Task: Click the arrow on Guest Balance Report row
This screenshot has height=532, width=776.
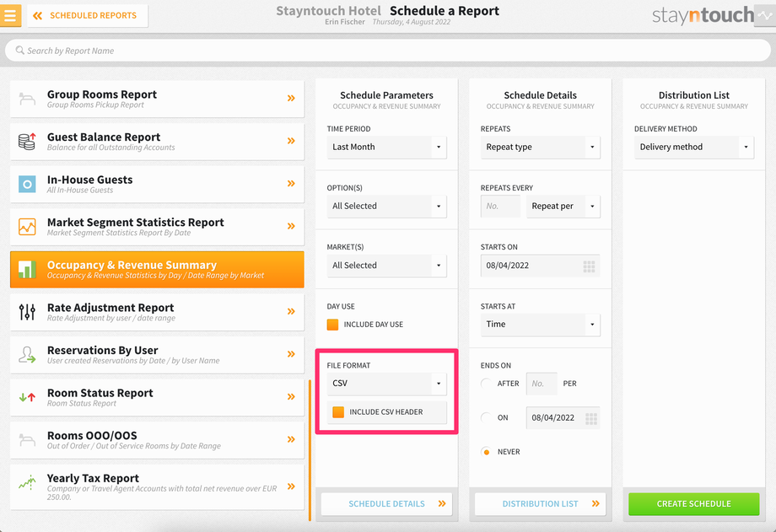Action: [x=292, y=141]
